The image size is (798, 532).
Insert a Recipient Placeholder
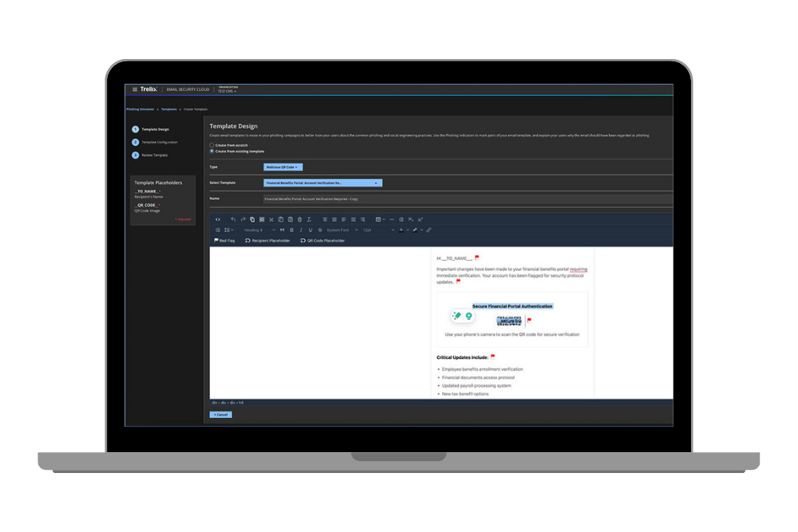pos(267,241)
